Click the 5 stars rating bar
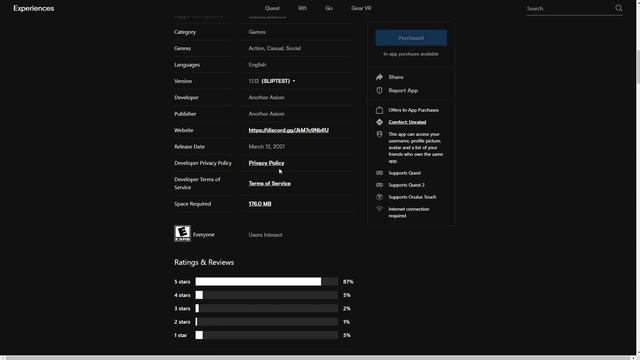This screenshot has height=360, width=640. pyautogui.click(x=267, y=282)
